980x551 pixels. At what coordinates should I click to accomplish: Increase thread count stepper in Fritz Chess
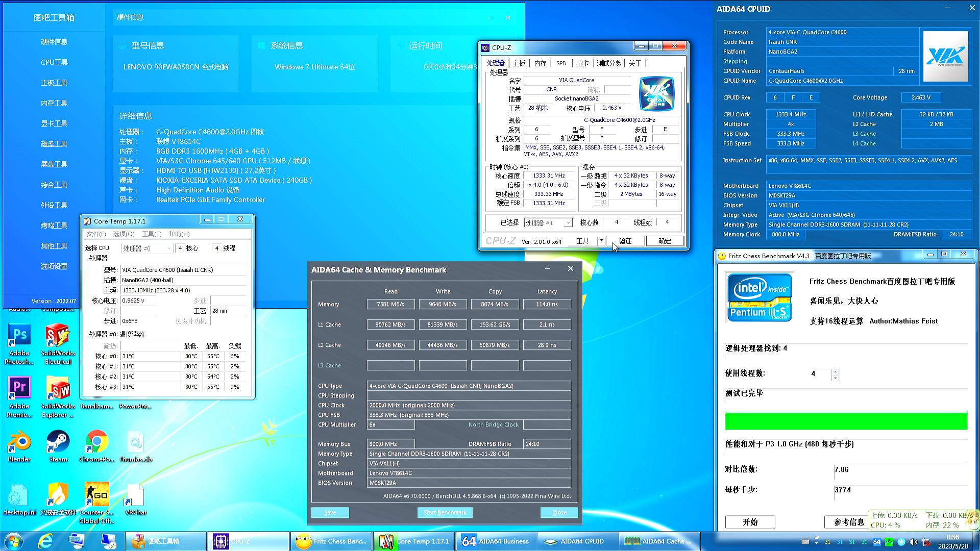click(835, 371)
